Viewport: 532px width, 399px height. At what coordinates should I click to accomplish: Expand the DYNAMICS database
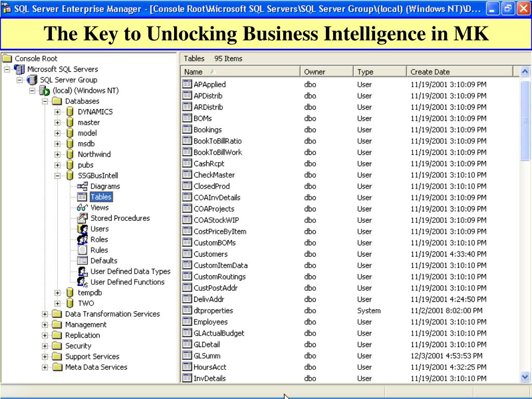57,112
